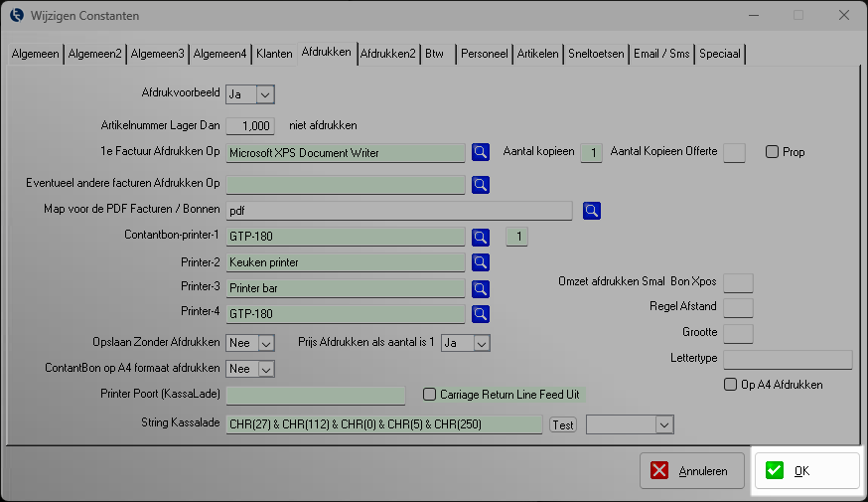Switch to the Klanten tab

pyautogui.click(x=273, y=54)
